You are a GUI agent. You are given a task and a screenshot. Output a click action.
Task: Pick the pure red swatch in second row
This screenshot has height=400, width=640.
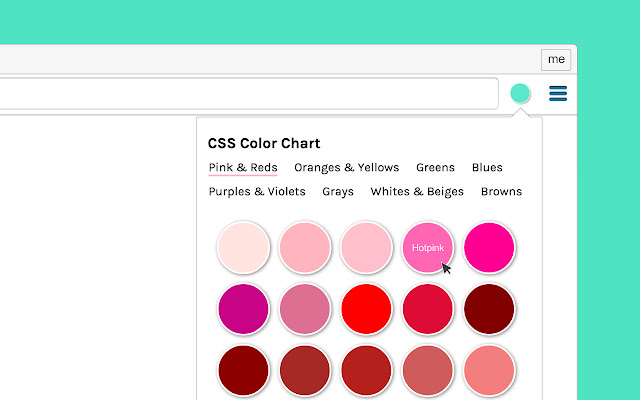tap(367, 309)
